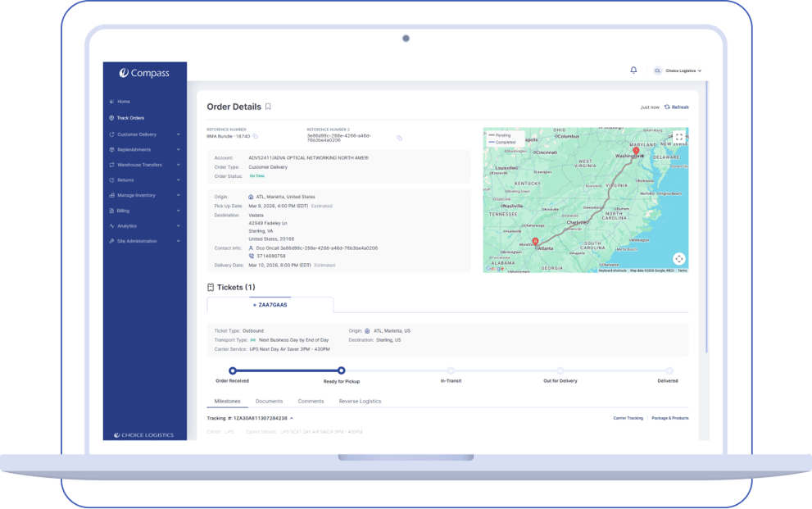Click the map camera pan control
The image size is (812, 509).
678,259
